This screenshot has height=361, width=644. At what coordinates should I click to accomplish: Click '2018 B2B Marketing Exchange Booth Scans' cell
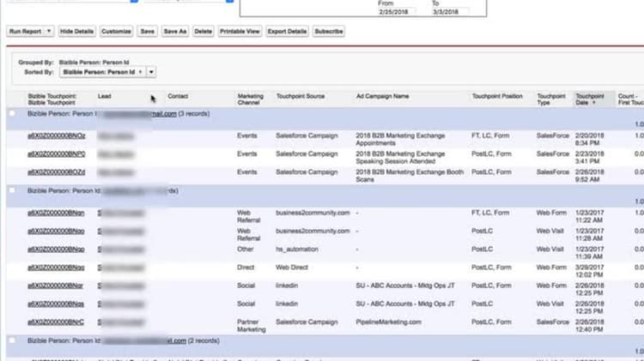pos(410,175)
